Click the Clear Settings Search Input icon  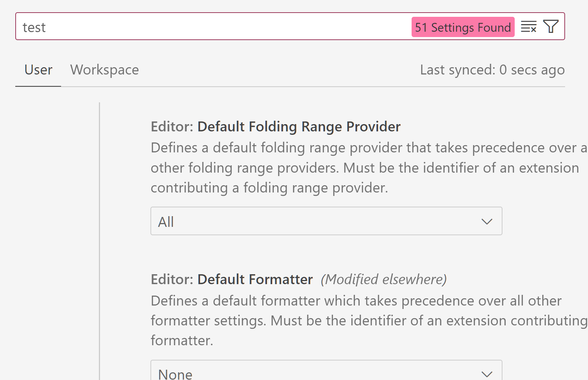(528, 27)
